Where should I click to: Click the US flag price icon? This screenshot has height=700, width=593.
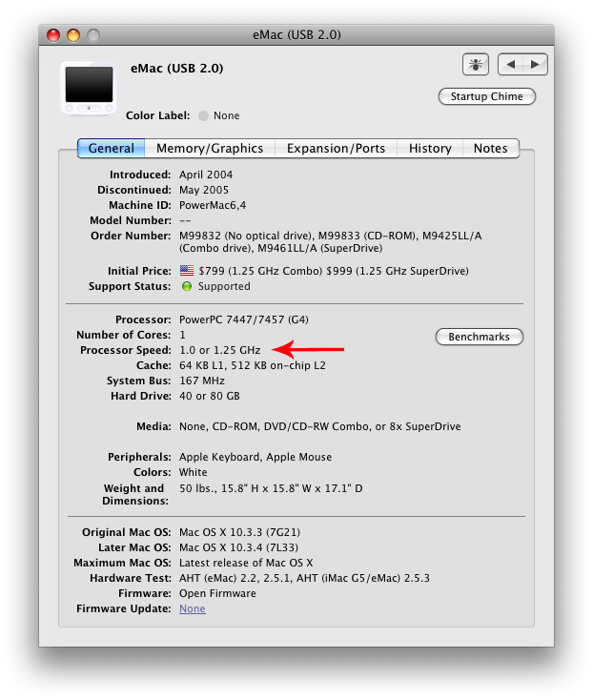click(187, 271)
